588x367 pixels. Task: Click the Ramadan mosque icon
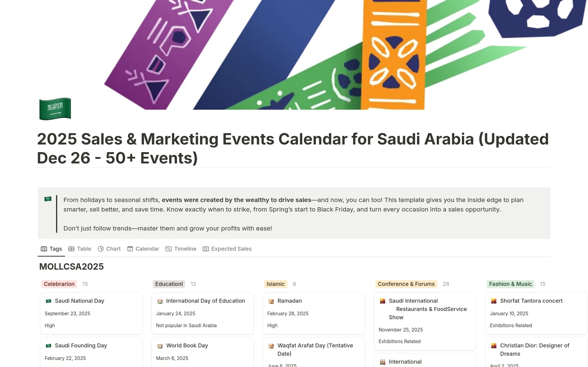271,301
